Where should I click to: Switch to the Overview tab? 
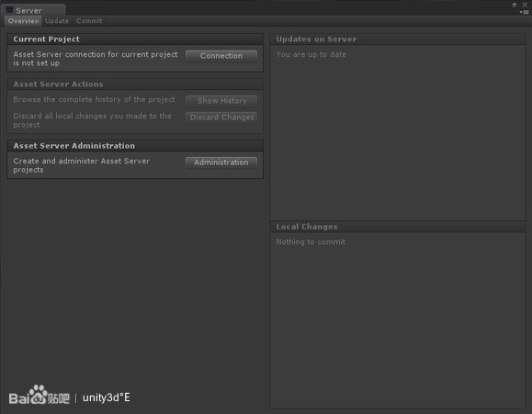(23, 21)
